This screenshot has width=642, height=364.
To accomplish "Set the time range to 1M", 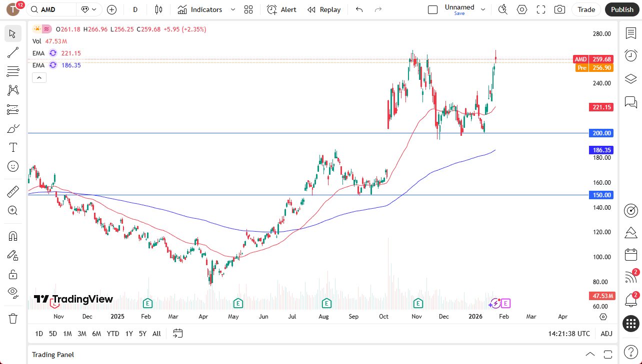I will click(67, 334).
